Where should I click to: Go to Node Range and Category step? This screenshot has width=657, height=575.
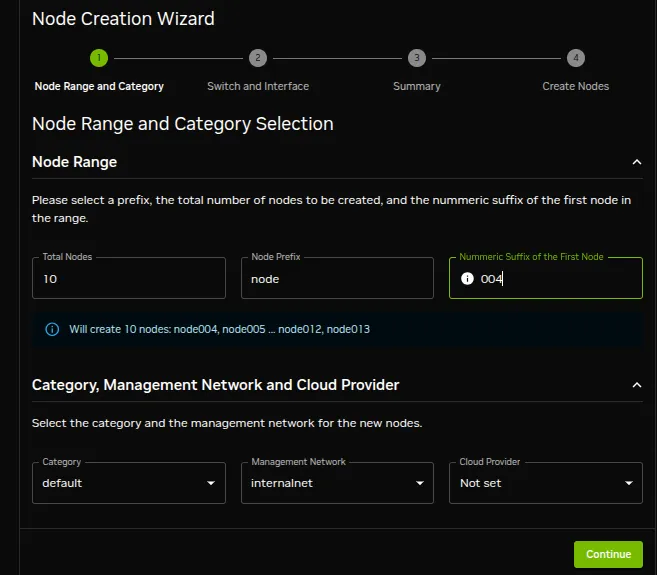tap(99, 86)
